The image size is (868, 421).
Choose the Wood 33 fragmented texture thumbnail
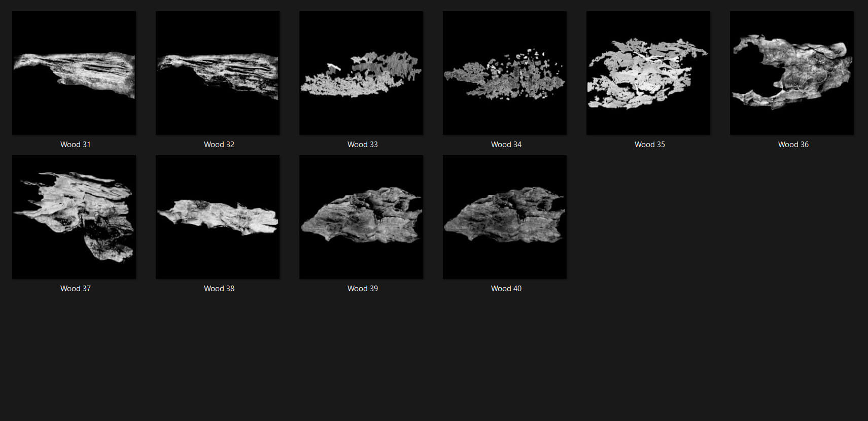(x=361, y=73)
